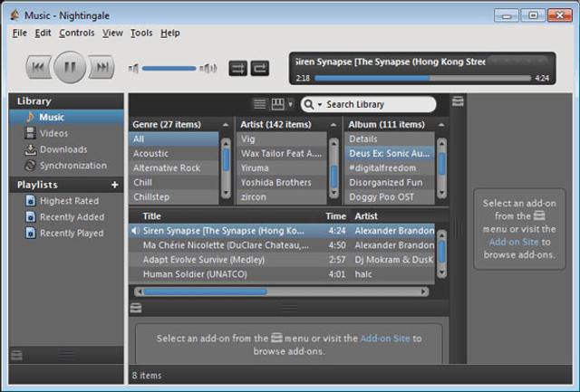Sort by the Artist filter header

point(288,125)
